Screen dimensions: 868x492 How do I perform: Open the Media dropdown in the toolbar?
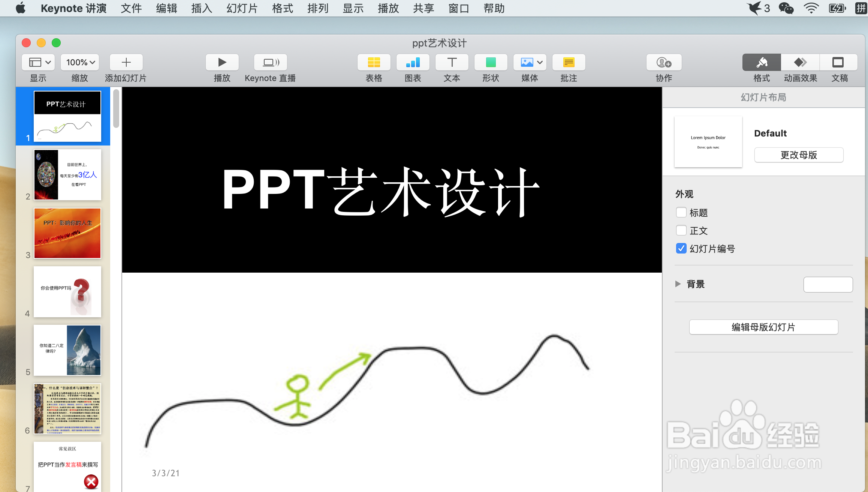click(x=530, y=62)
